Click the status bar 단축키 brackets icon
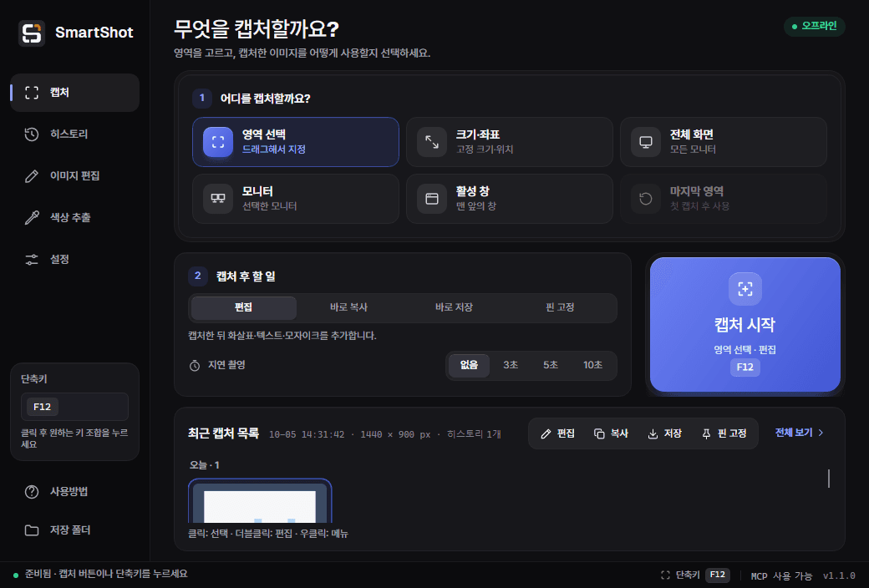This screenshot has height=588, width=869. (x=666, y=575)
